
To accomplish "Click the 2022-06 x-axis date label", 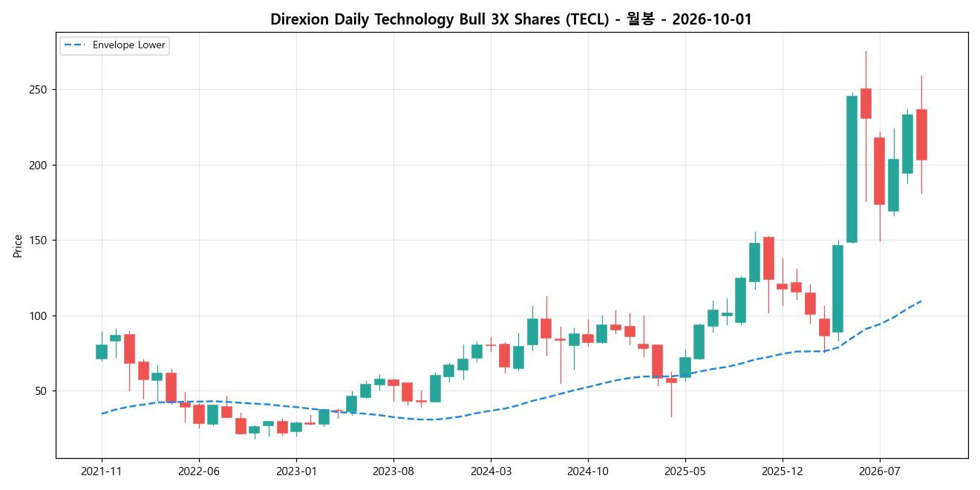I will click(199, 471).
